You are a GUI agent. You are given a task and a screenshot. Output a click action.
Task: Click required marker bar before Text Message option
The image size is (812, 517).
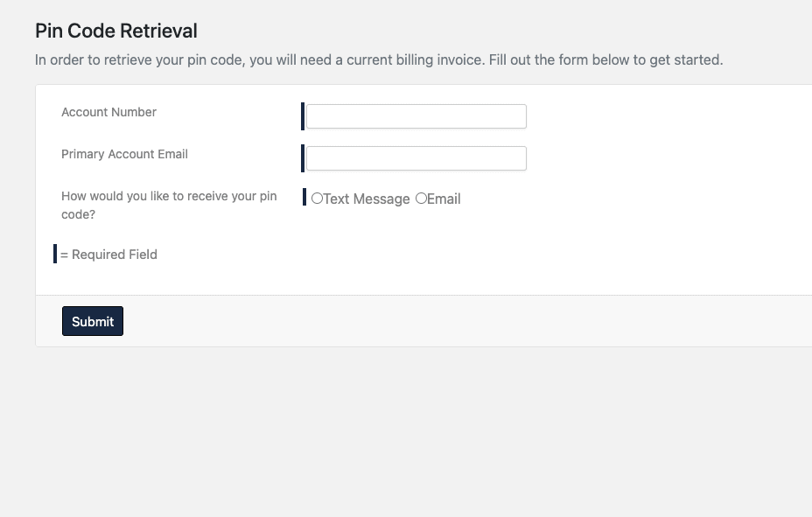[x=304, y=197]
